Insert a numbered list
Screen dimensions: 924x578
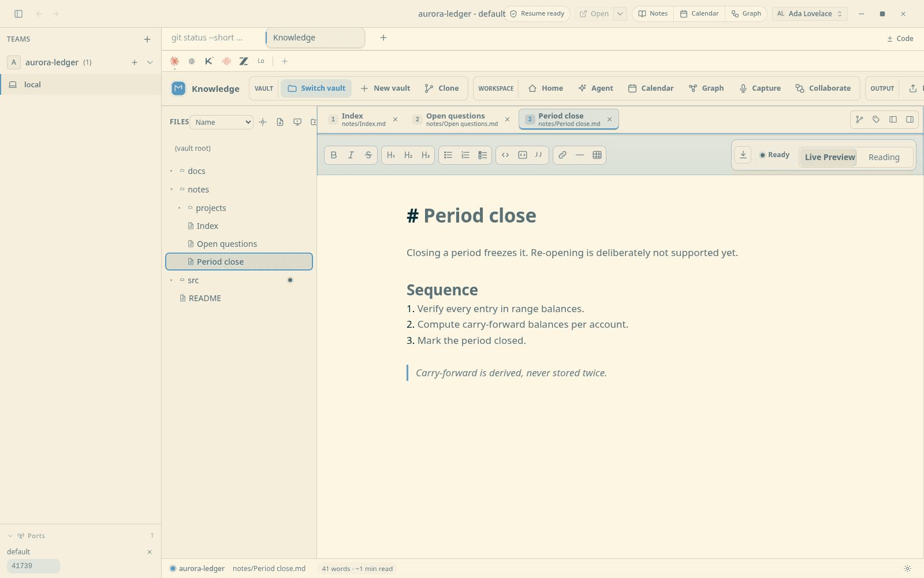point(465,155)
